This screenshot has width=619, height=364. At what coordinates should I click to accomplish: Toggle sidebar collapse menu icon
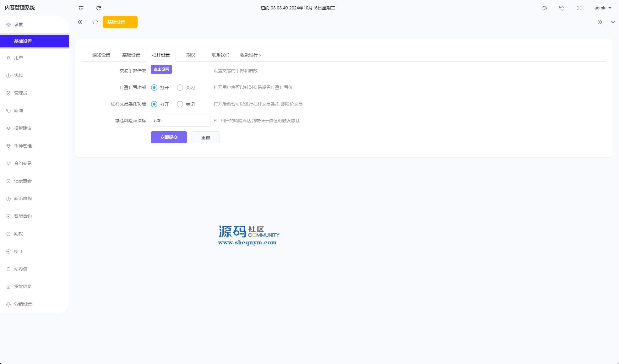(x=81, y=8)
